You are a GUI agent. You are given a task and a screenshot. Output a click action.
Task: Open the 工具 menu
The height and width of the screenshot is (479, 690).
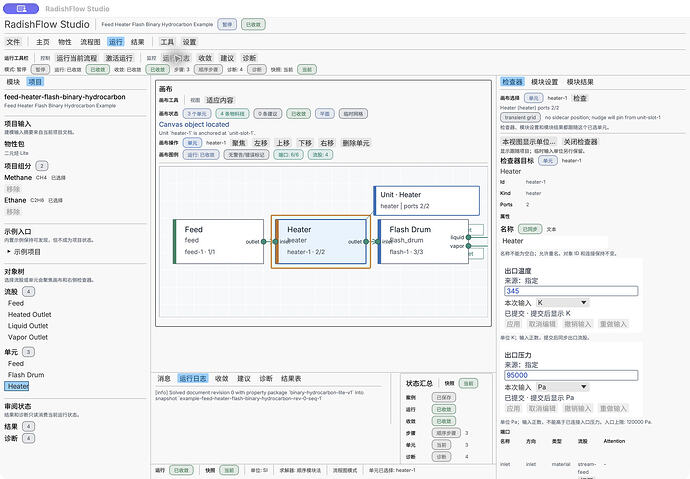[167, 42]
